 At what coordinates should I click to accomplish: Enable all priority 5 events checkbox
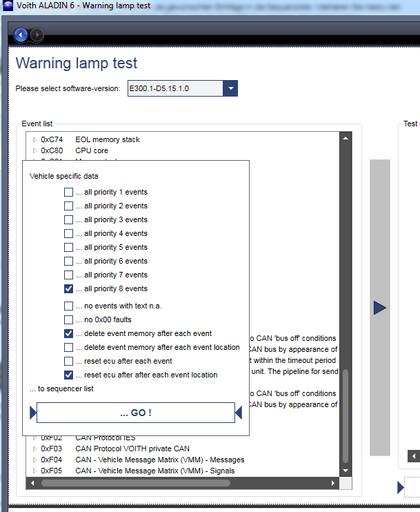point(68,247)
